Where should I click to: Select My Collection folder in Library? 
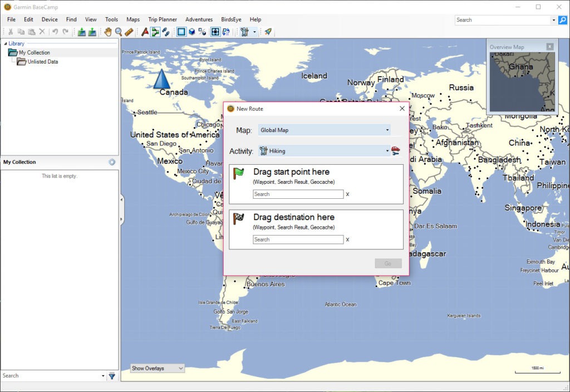pos(35,52)
